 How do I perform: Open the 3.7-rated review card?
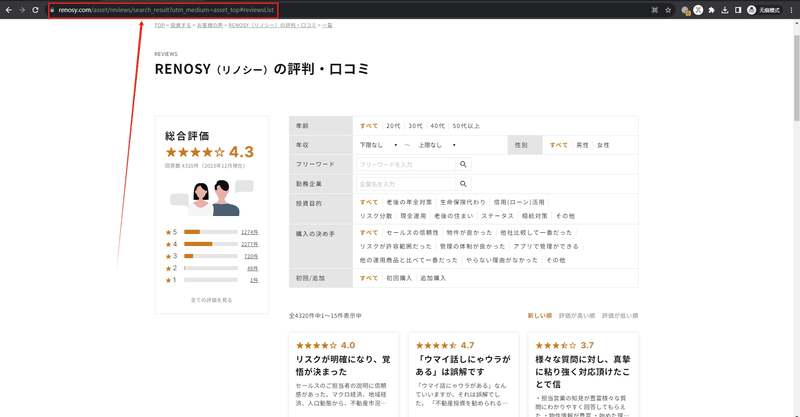pyautogui.click(x=583, y=375)
